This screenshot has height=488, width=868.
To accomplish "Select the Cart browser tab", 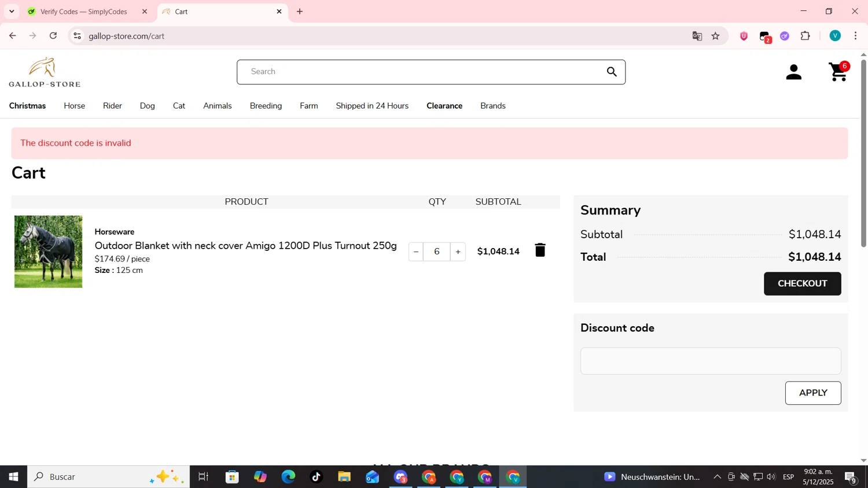I will [222, 12].
